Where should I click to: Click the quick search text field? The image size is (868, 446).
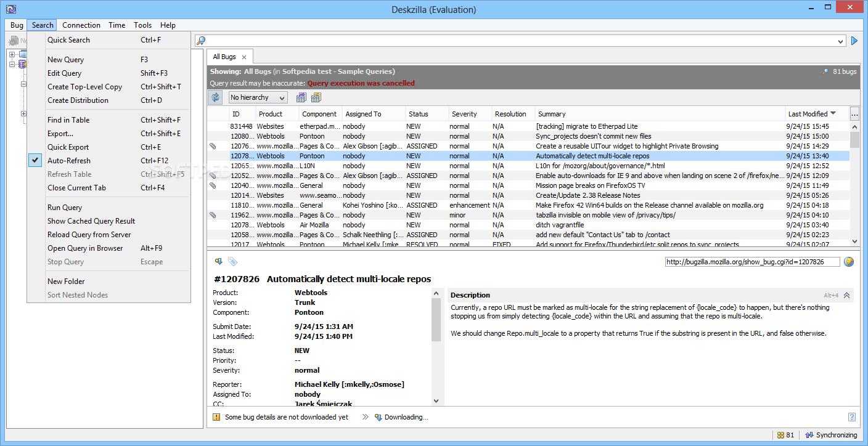tap(521, 41)
